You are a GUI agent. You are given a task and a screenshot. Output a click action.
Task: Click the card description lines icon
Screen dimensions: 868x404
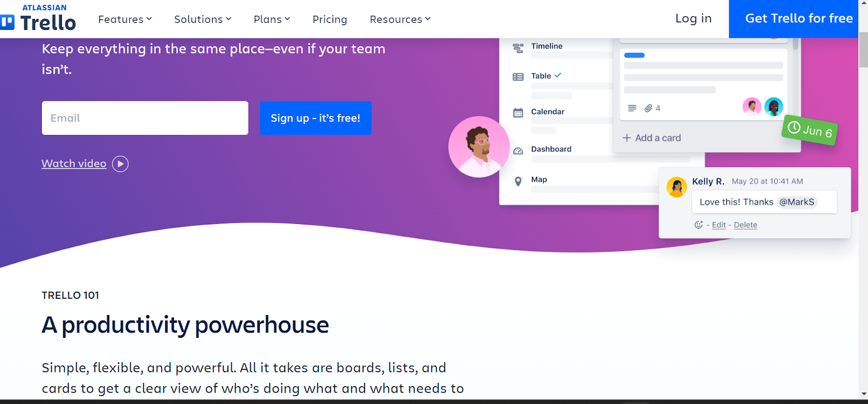632,108
